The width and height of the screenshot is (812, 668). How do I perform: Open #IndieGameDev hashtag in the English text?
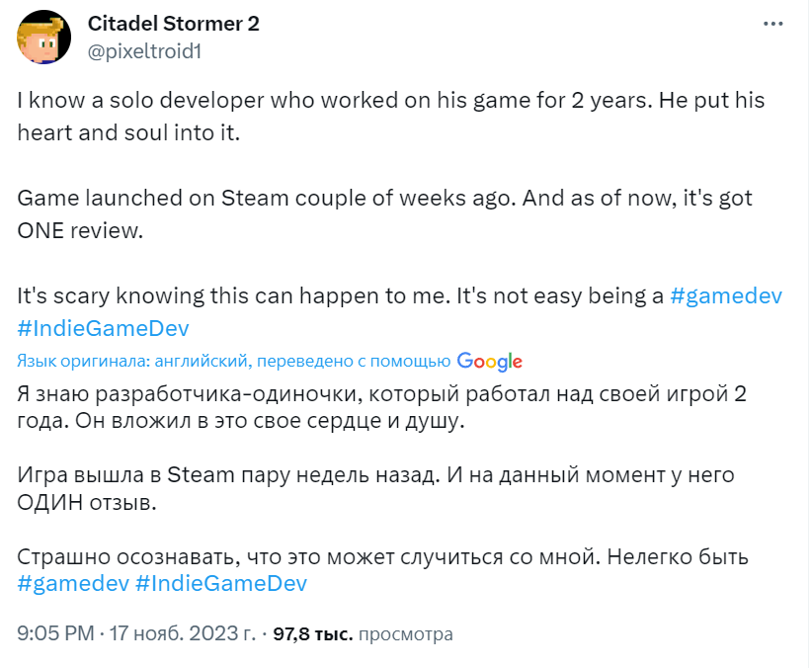pos(103,328)
